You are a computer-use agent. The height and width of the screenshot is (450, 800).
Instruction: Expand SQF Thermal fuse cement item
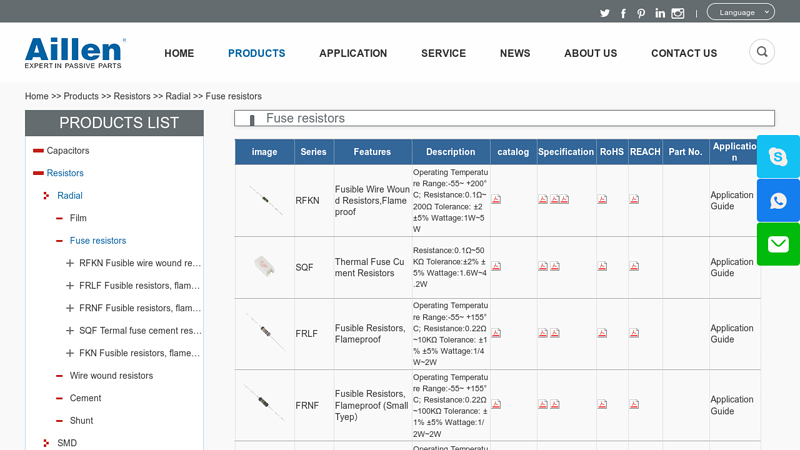(x=70, y=330)
